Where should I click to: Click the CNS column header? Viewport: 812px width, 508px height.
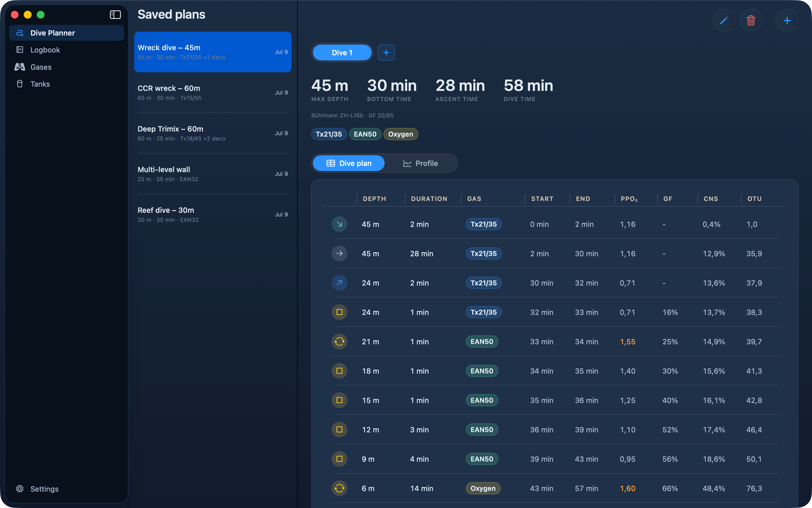(x=711, y=199)
